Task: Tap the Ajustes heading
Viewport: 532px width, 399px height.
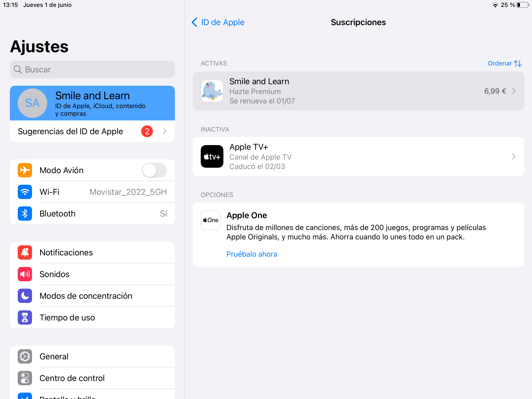Action: (39, 47)
